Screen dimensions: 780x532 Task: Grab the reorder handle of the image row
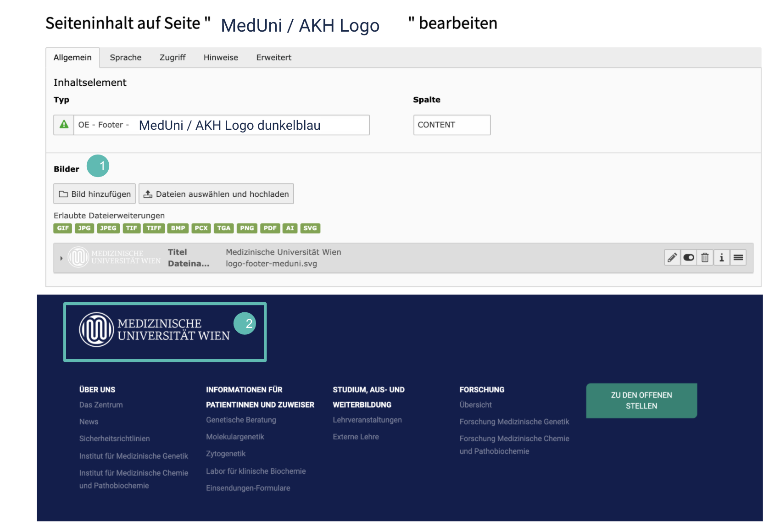click(x=738, y=258)
